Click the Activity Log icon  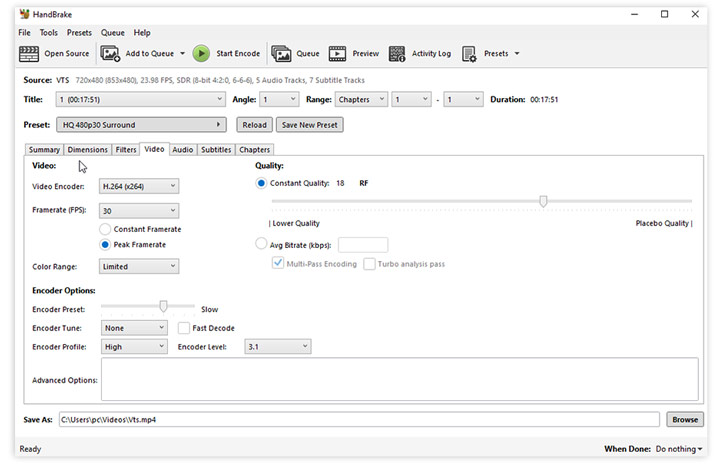pyautogui.click(x=397, y=54)
